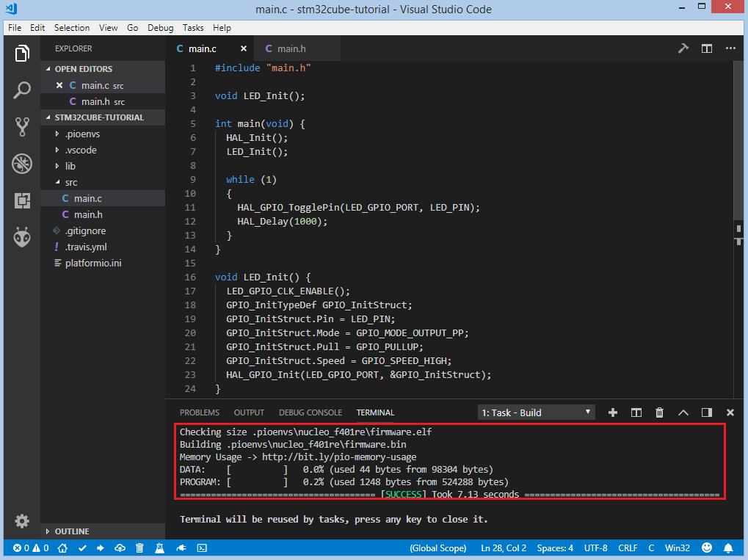
Task: Click the (Global Scope) status item
Action: click(438, 548)
